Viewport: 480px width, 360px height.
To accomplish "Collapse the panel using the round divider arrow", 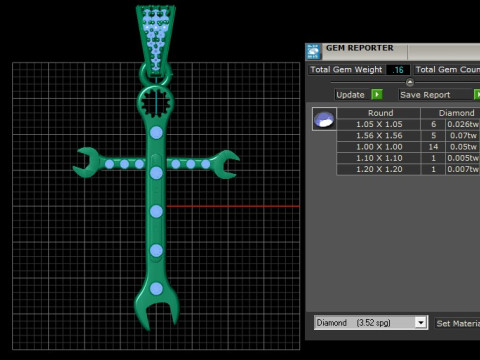I will (x=410, y=82).
